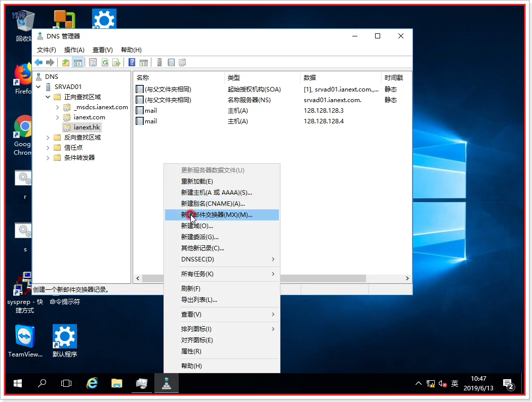Open the 操作(A) menu
Viewport: 532px width, 402px height.
pyautogui.click(x=74, y=50)
